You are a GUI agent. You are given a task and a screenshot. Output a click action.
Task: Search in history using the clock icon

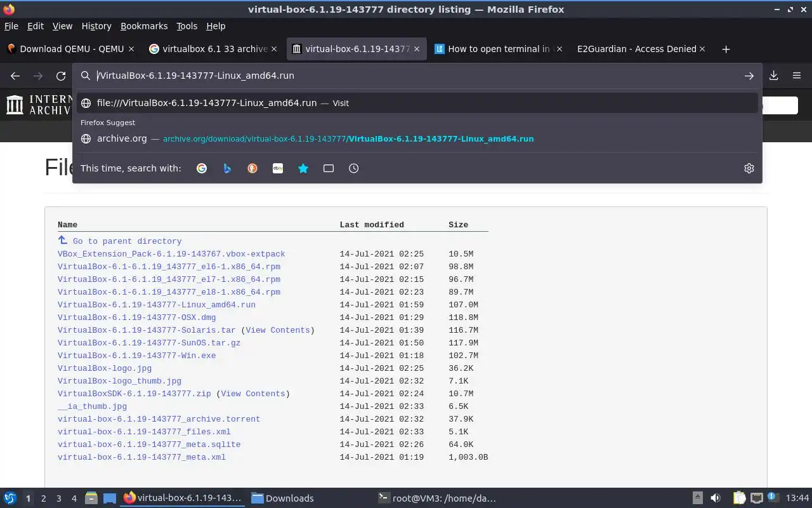point(354,168)
